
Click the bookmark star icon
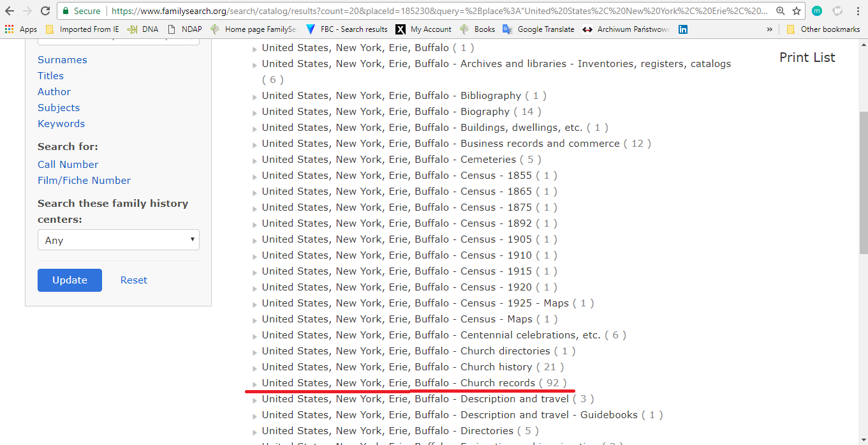coord(797,11)
